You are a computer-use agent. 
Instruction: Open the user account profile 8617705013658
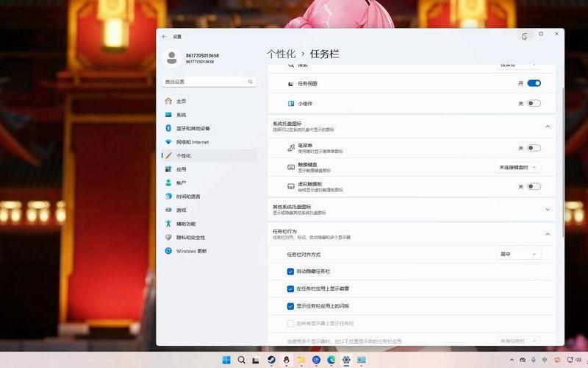(x=192, y=58)
